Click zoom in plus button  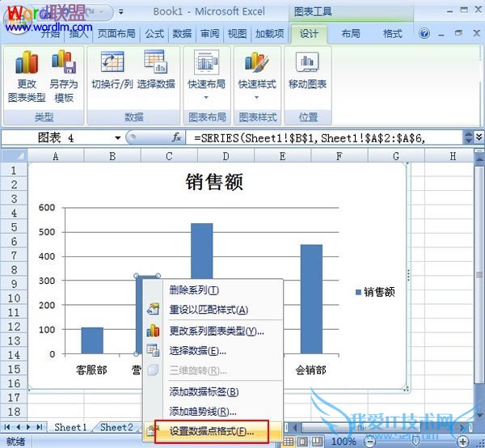[463, 442]
